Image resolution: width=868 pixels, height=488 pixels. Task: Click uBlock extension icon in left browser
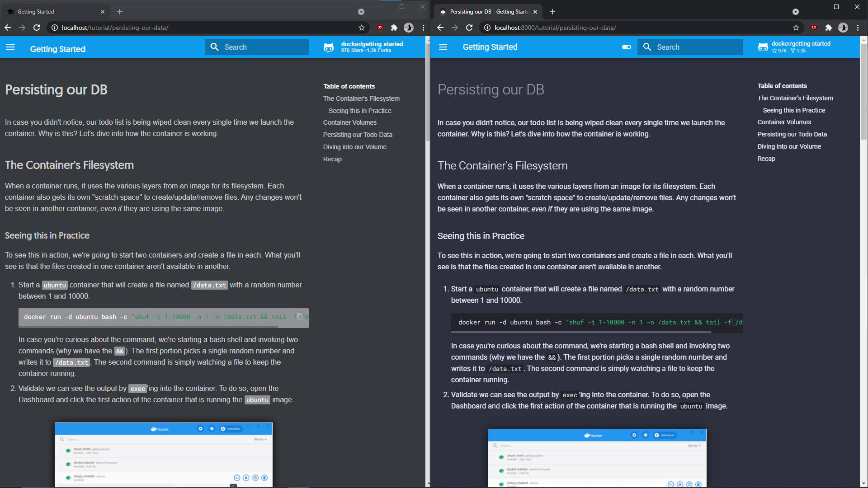pos(380,28)
